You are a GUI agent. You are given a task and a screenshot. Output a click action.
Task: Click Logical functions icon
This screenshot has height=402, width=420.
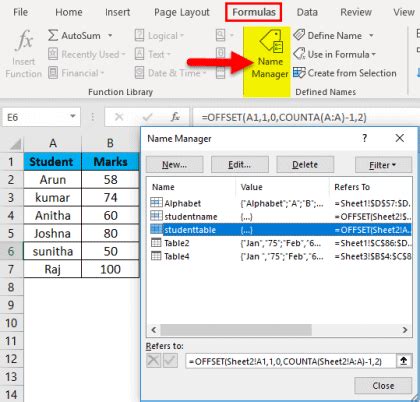pos(139,35)
